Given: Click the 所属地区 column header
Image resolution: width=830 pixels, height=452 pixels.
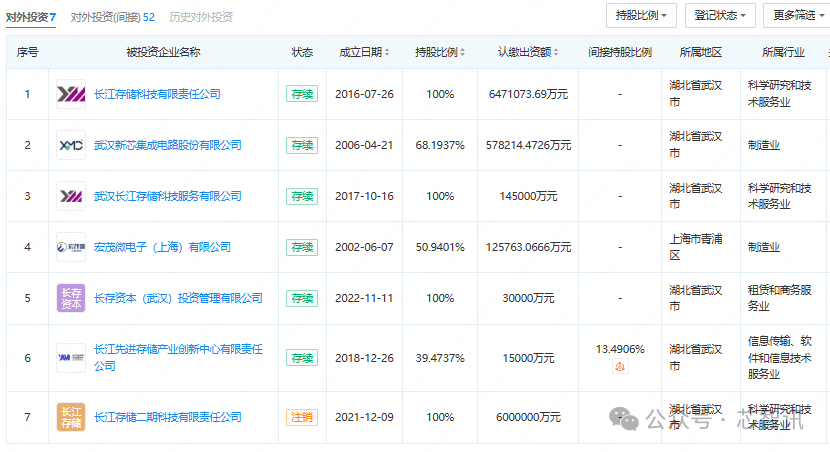Looking at the screenshot, I should (x=701, y=52).
